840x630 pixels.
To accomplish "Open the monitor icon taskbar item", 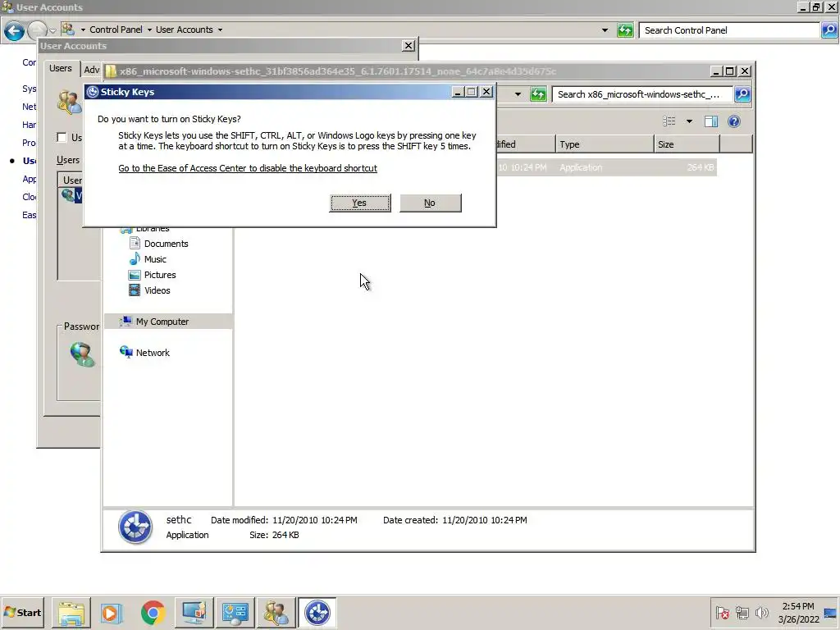I will pyautogui.click(x=194, y=613).
